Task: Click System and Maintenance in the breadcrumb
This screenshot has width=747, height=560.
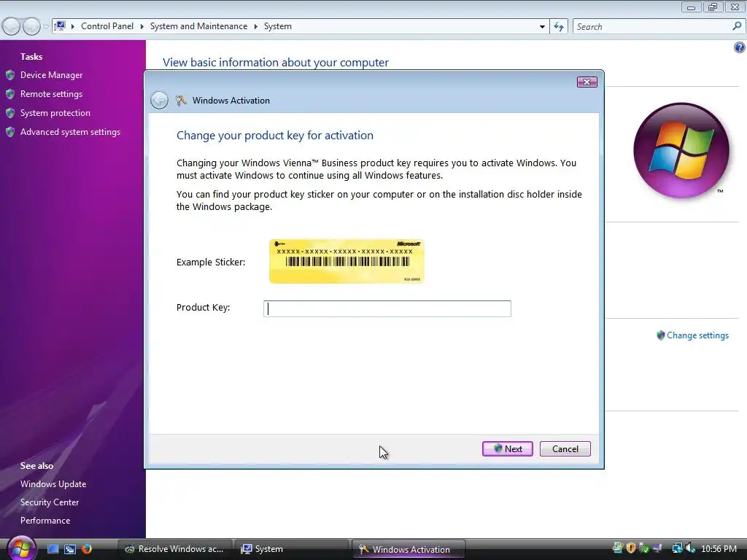Action: pos(198,26)
